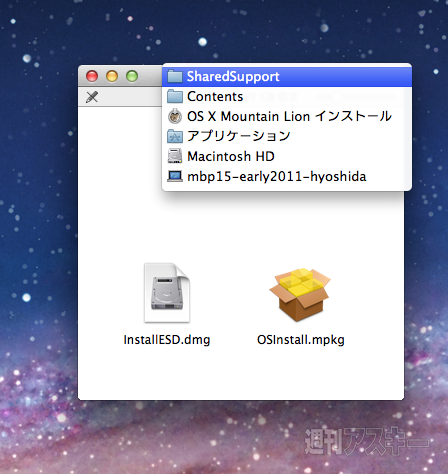Select SharedSupport in the path menu
The width and height of the screenshot is (448, 474).
287,77
